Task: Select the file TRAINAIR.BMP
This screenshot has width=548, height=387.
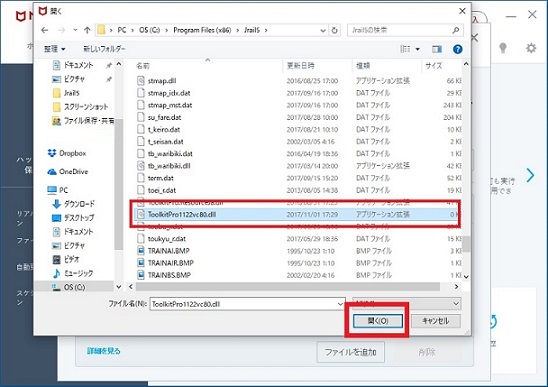Action: coord(171,263)
